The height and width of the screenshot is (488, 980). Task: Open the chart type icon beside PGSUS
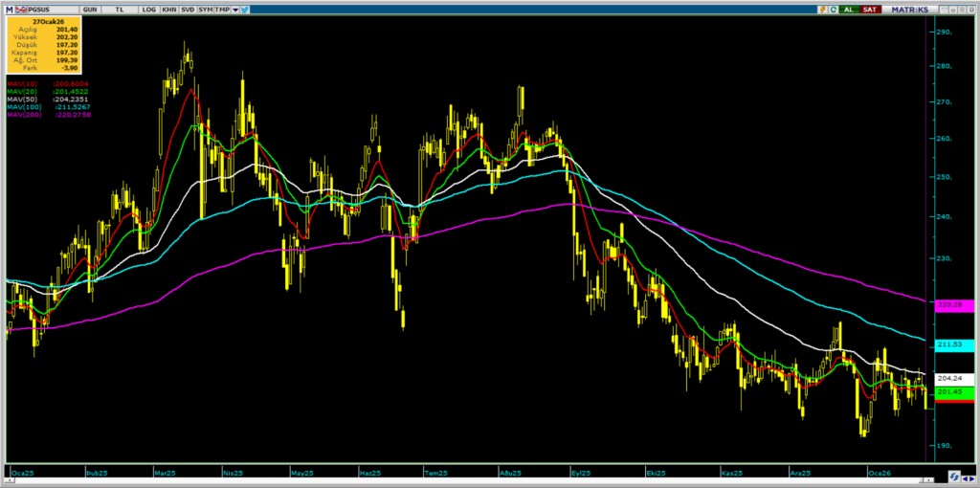click(x=19, y=9)
